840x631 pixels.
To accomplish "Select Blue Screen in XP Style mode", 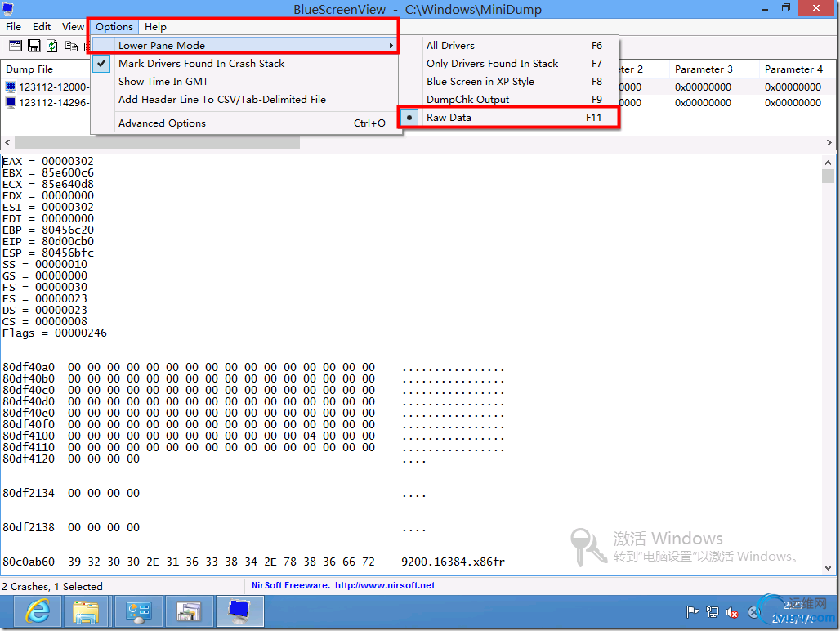I will coord(509,82).
